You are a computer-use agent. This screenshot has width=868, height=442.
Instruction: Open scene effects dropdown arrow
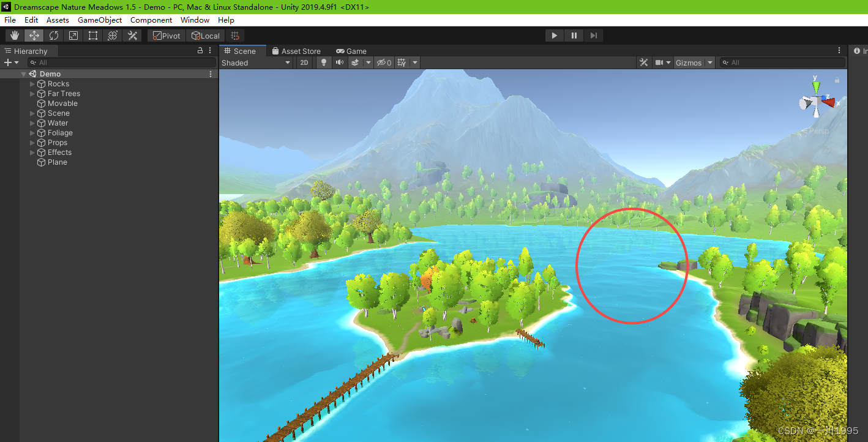click(x=369, y=62)
